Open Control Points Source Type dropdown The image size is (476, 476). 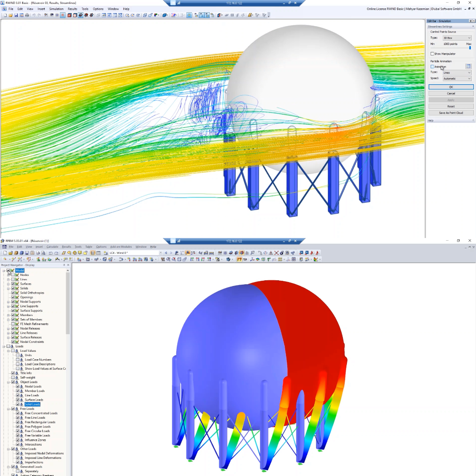[x=457, y=38]
